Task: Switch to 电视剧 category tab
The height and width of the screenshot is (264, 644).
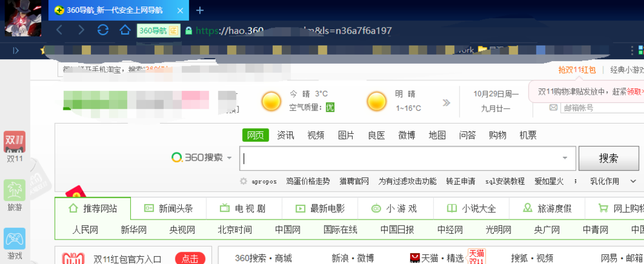Action: pos(244,209)
